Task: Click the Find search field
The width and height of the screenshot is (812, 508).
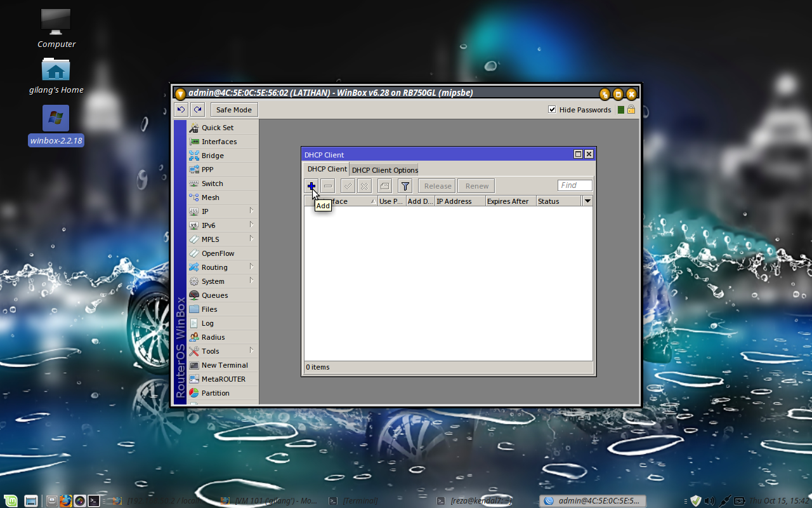Action: click(x=575, y=185)
